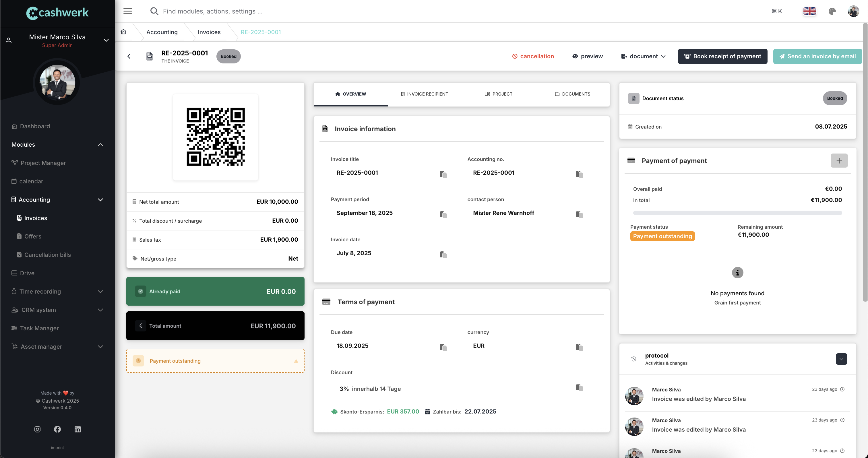868x458 pixels.
Task: Open Facebook icon in sidebar footer
Action: 57,429
